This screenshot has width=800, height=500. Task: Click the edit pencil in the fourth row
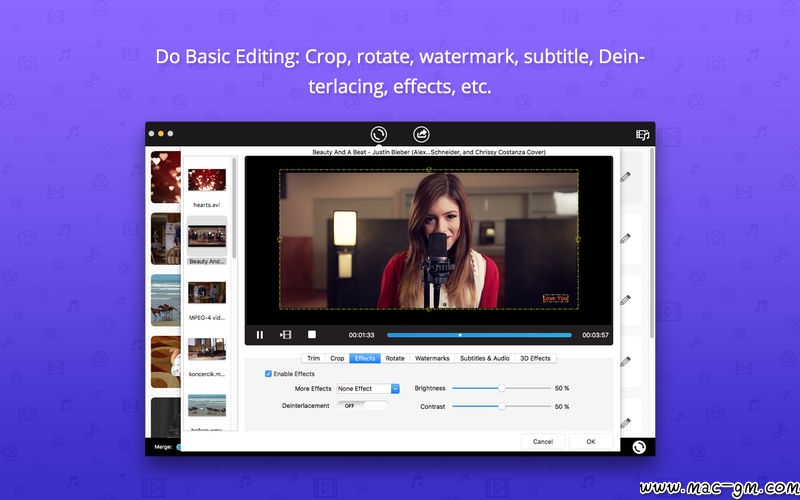(626, 362)
